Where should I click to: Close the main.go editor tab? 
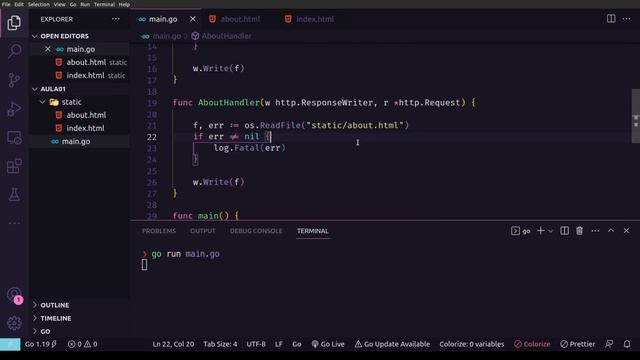[x=193, y=19]
